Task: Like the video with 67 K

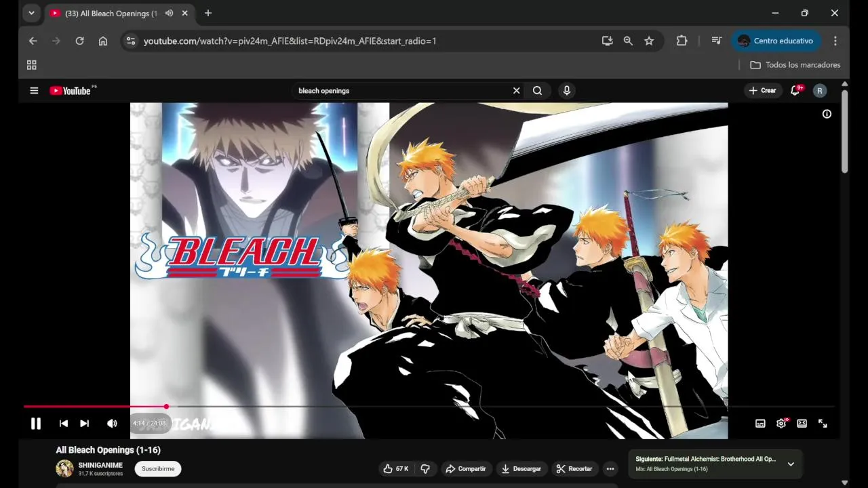Action: tap(395, 468)
